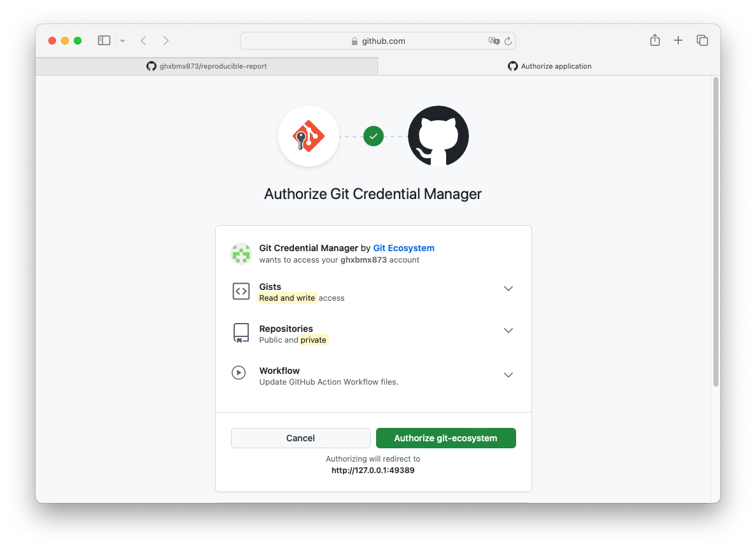The width and height of the screenshot is (756, 550).
Task: Toggle the Safari sidebar
Action: 104,41
